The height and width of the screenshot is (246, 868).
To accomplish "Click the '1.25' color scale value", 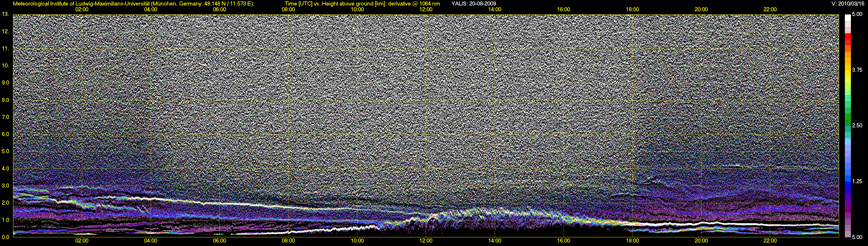I will coord(857,181).
